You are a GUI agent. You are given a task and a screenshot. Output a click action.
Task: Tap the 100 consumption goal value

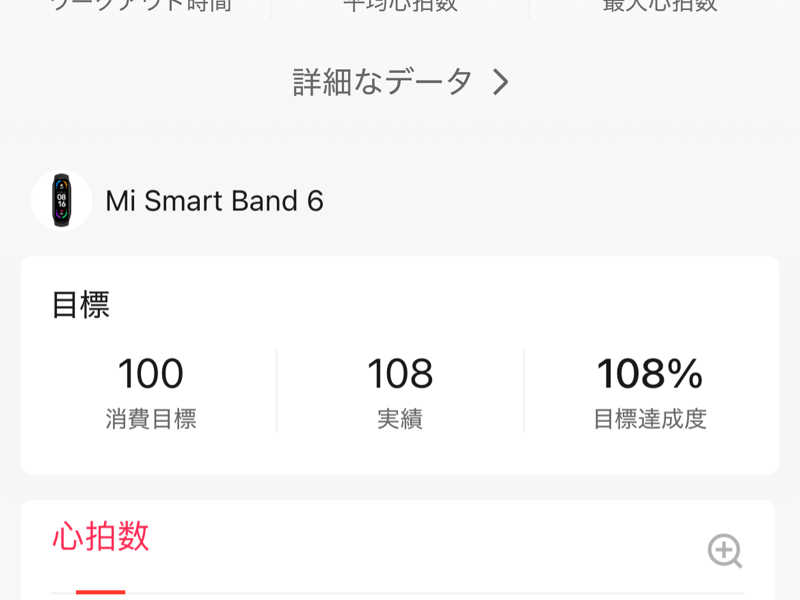[151, 374]
